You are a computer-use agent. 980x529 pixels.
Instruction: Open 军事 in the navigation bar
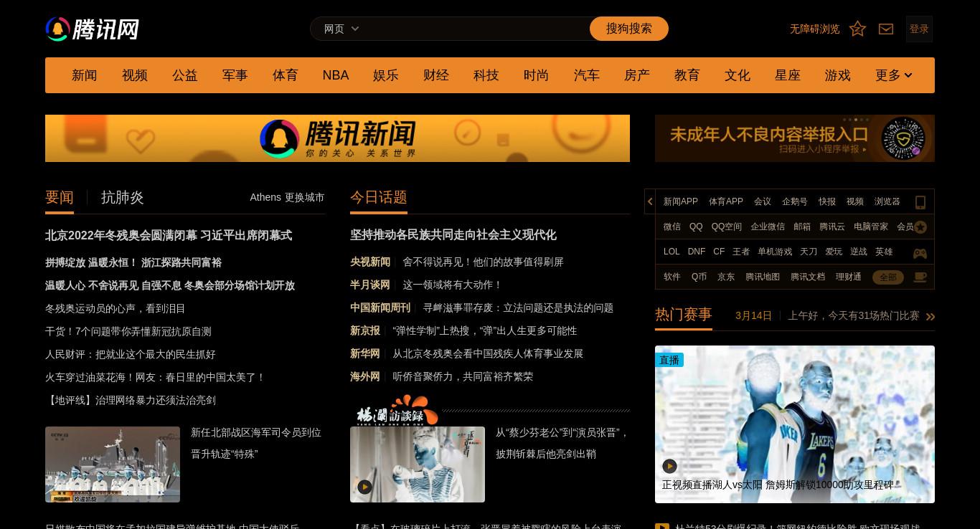[x=235, y=75]
